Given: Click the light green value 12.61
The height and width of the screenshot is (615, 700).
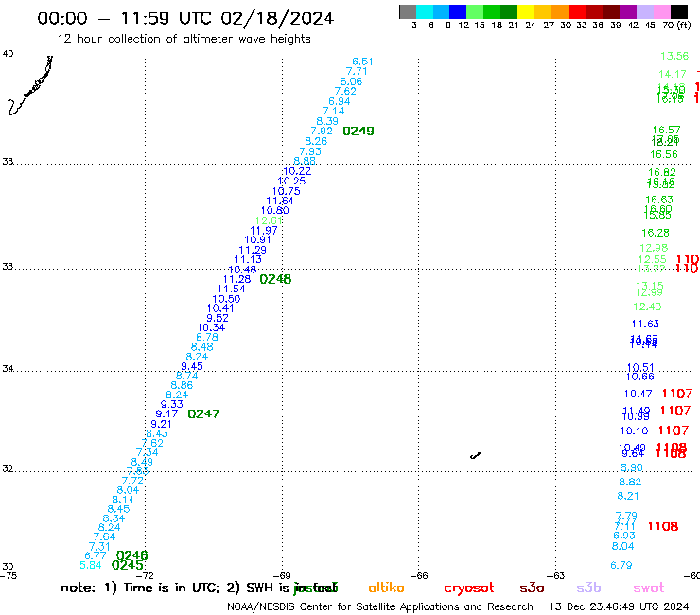Looking at the screenshot, I should pyautogui.click(x=270, y=220).
